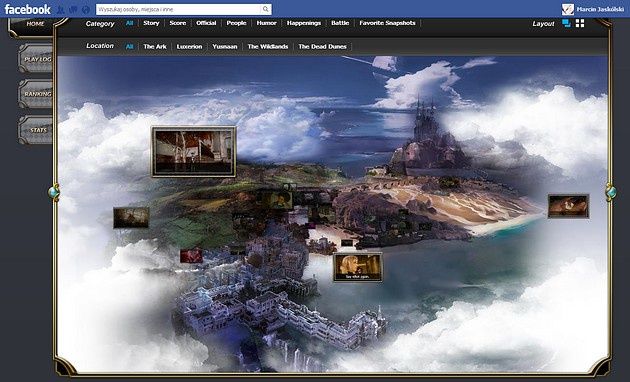Viewport: 630px width, 382px height.
Task: Filter category by Story
Action: [151, 23]
